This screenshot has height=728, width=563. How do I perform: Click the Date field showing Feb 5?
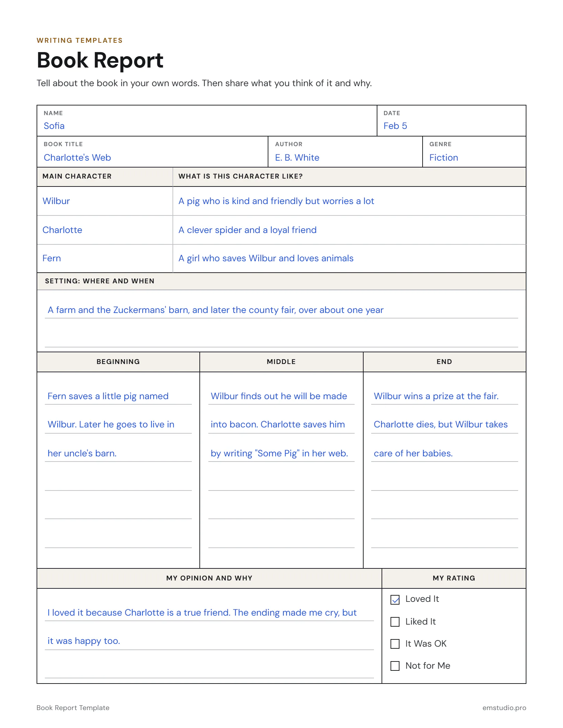pos(452,121)
